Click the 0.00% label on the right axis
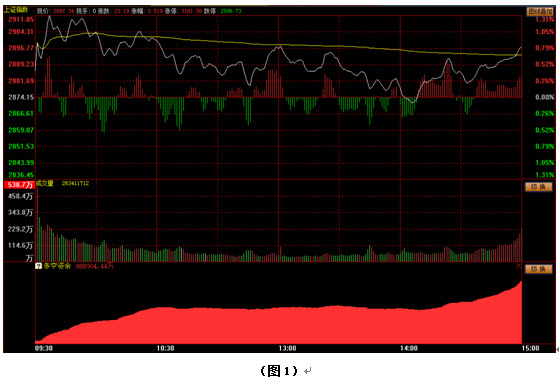The width and height of the screenshot is (559, 387). 545,97
